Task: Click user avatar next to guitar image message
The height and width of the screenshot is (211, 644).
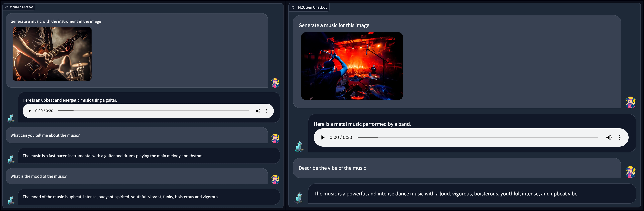Action: pyautogui.click(x=275, y=83)
